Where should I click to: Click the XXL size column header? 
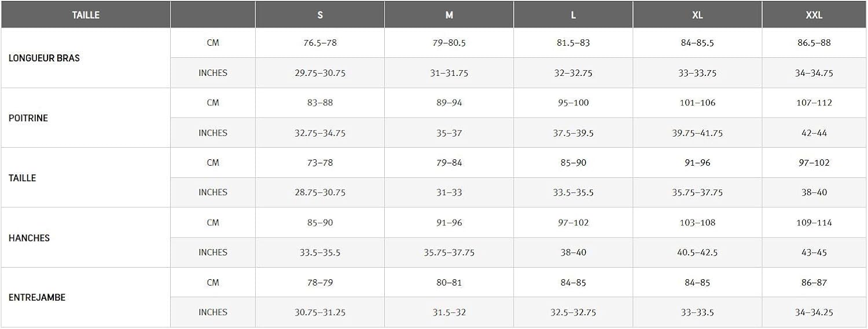point(814,15)
